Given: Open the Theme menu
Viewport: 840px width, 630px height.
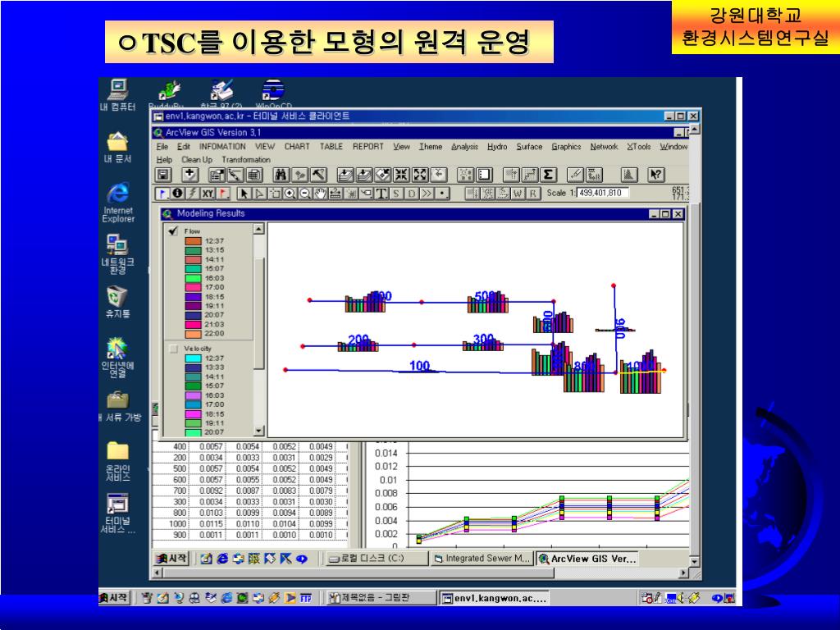Looking at the screenshot, I should (431, 146).
